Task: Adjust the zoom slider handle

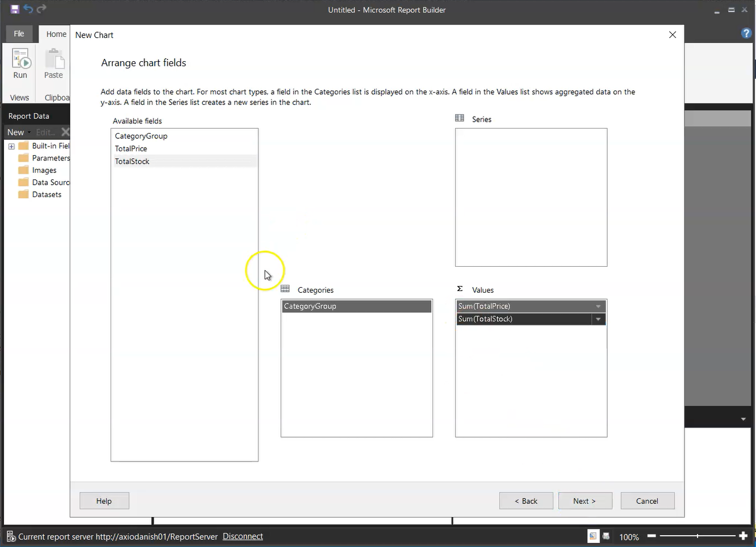Action: (698, 536)
